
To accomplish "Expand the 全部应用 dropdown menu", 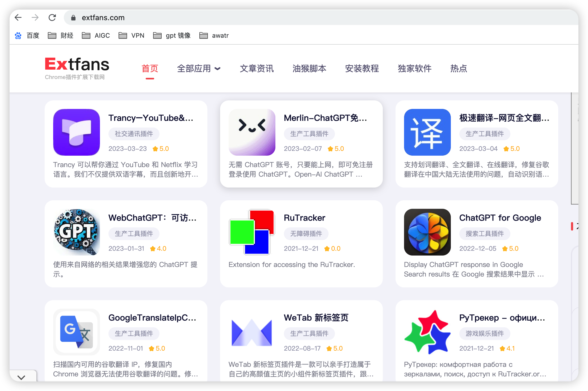I will (199, 69).
